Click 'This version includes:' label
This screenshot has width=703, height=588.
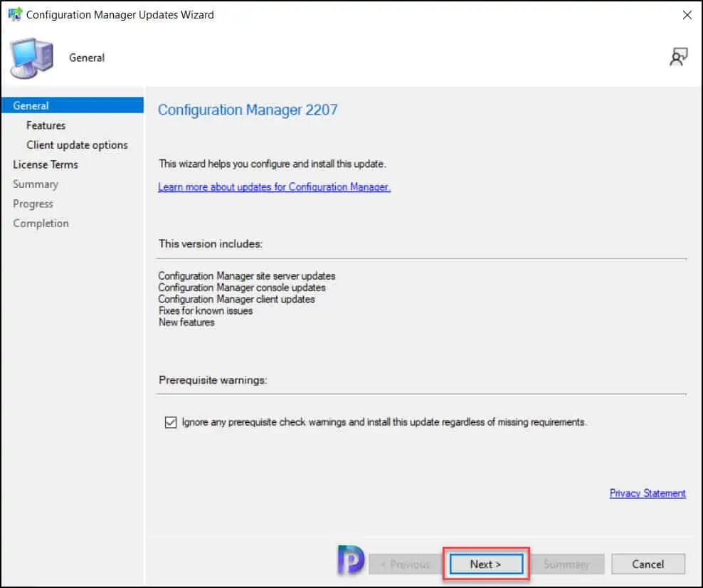coord(211,244)
